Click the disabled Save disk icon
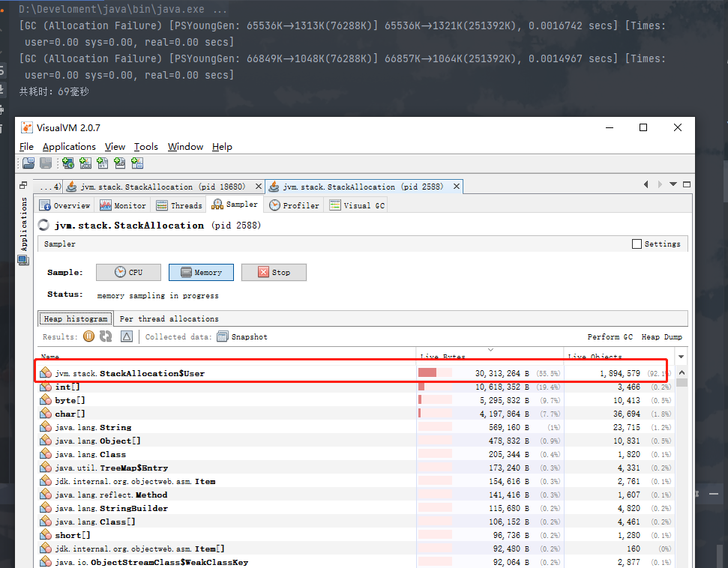This screenshot has height=568, width=728. 46,163
